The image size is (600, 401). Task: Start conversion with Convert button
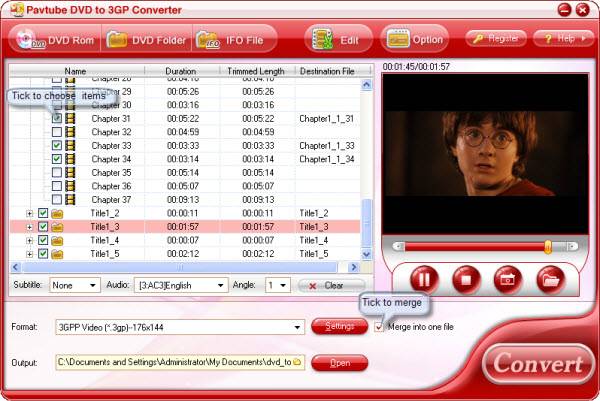(538, 364)
